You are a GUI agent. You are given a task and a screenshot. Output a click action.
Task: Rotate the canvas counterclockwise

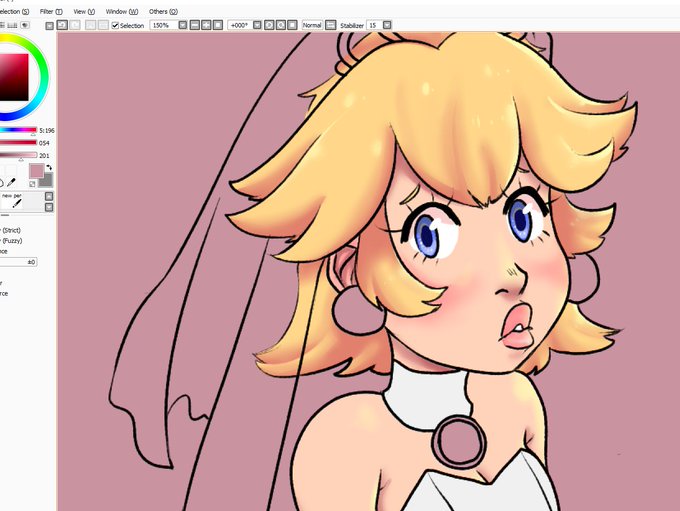pos(269,25)
